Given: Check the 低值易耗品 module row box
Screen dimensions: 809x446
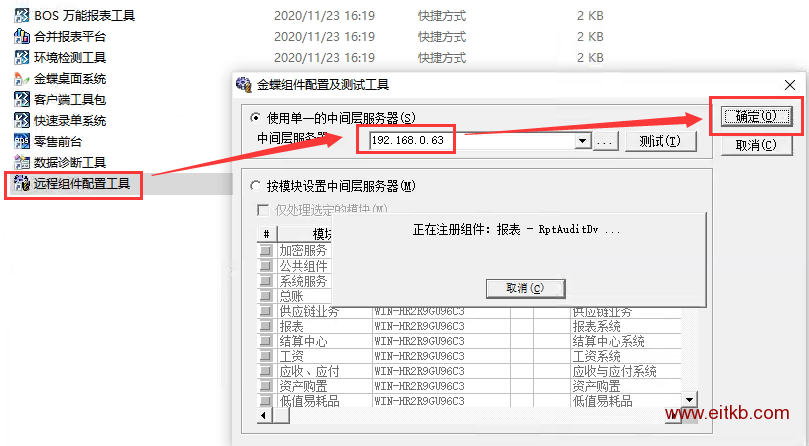Looking at the screenshot, I should pos(265,401).
